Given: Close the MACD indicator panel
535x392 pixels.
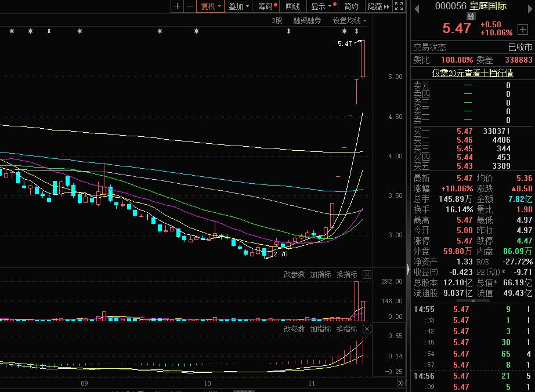Looking at the screenshot, I should pos(367,329).
